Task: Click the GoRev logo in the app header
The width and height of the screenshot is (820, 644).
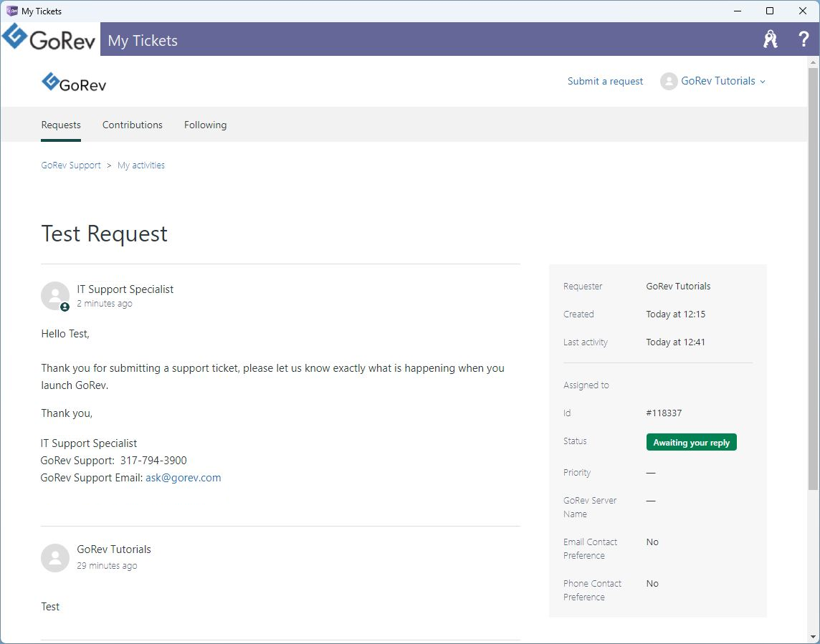Action: coord(49,38)
